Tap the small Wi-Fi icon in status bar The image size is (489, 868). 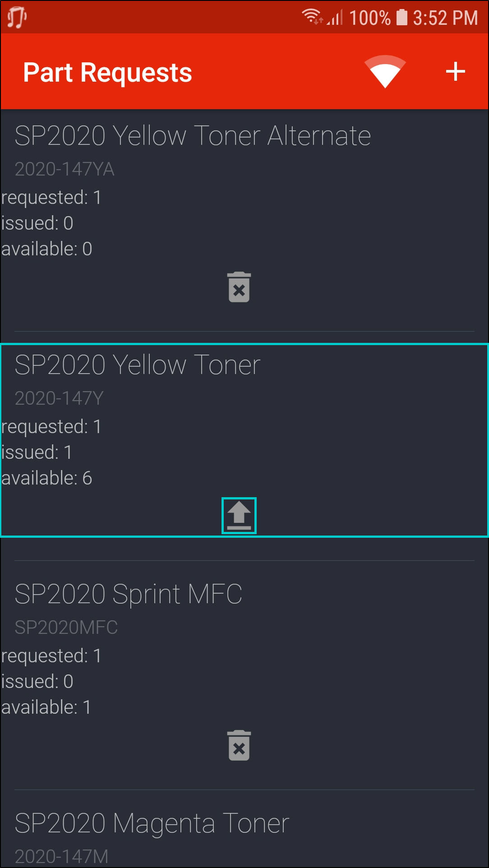point(312,17)
